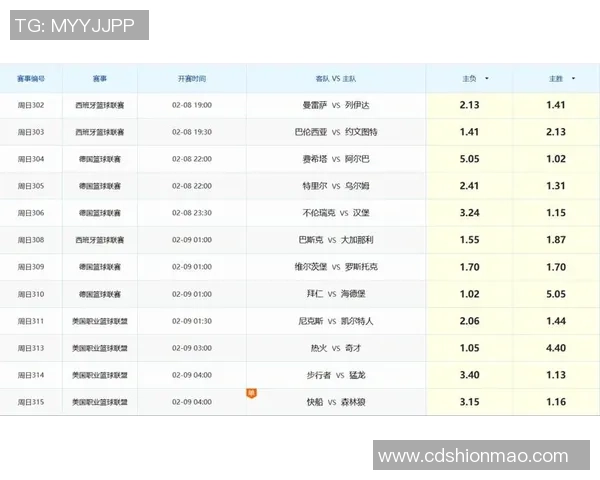Click match number 周日310
The width and height of the screenshot is (600, 480).
coord(31,294)
